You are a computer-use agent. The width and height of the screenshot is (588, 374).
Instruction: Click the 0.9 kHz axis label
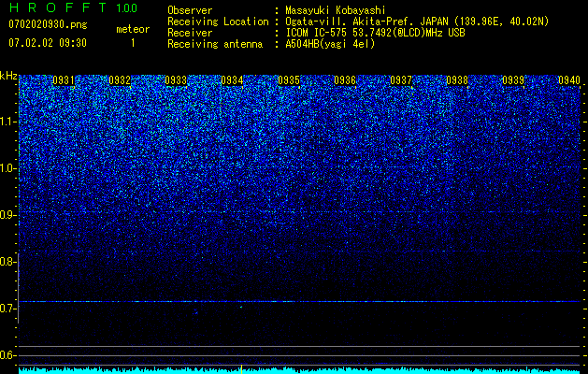click(x=8, y=215)
